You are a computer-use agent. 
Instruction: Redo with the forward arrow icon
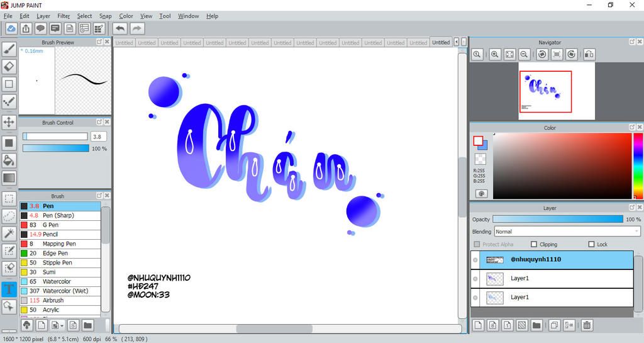[137, 29]
